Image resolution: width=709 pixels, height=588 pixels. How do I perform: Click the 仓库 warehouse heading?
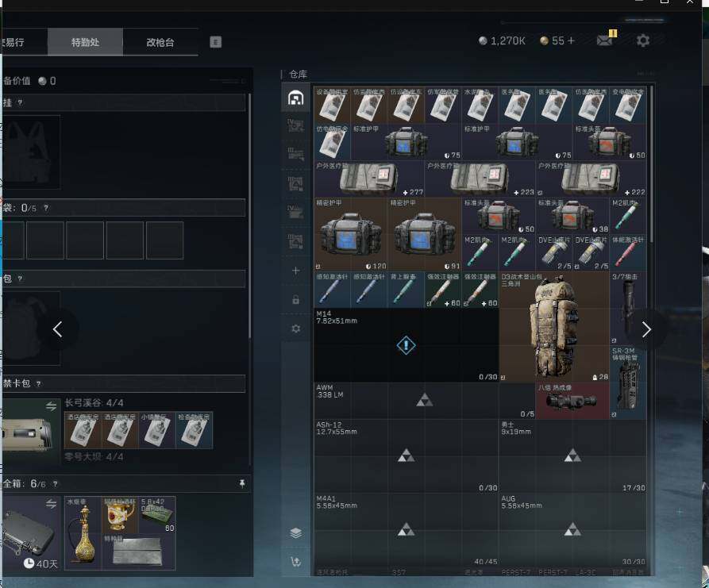pos(298,74)
